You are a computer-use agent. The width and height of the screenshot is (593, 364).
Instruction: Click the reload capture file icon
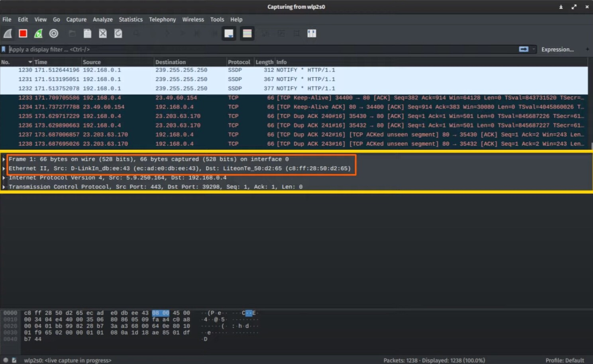[118, 33]
